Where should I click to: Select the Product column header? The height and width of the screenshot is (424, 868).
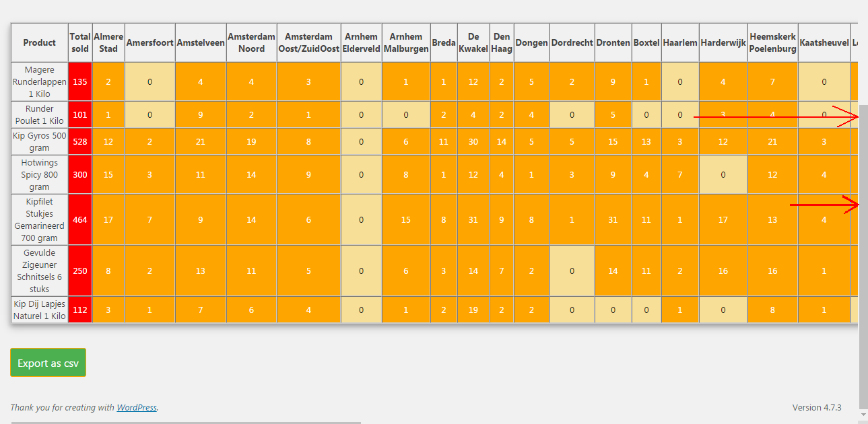click(40, 42)
